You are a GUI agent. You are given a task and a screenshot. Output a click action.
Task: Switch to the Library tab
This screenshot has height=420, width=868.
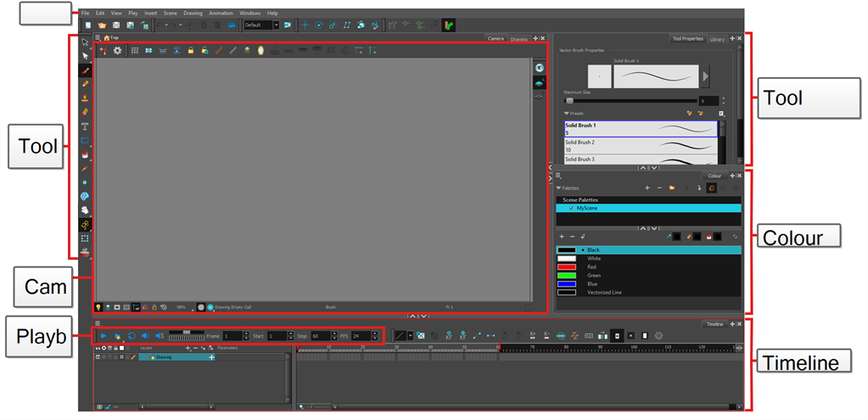[x=717, y=39]
